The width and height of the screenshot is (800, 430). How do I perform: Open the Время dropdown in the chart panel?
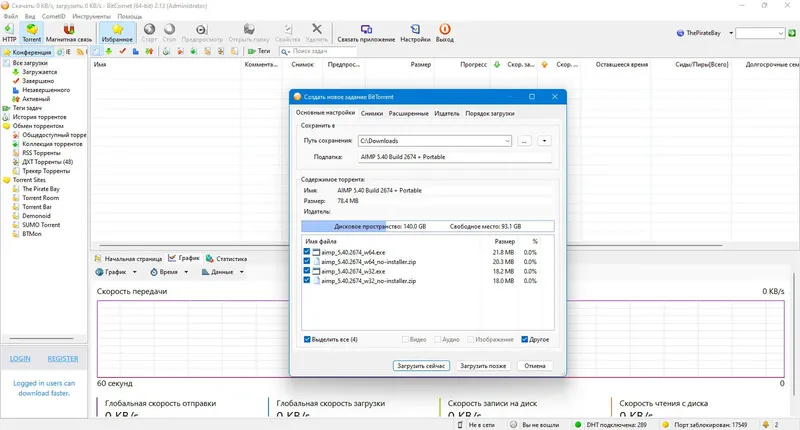pos(186,272)
